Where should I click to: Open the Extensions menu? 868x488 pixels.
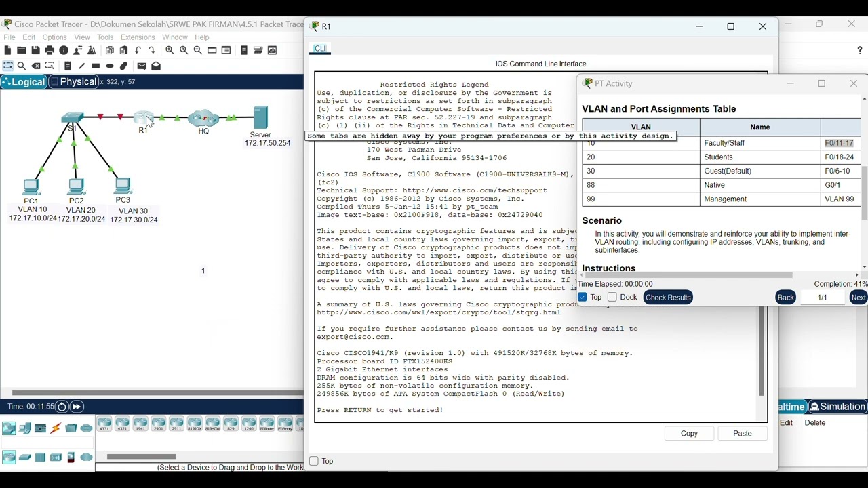(x=138, y=37)
